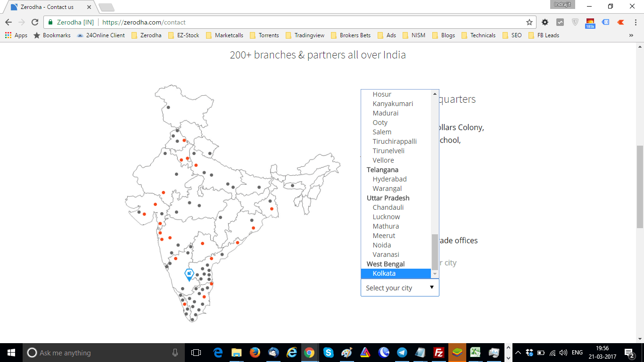Open the Windows Action Center notifications
The image size is (644, 362).
pyautogui.click(x=629, y=353)
